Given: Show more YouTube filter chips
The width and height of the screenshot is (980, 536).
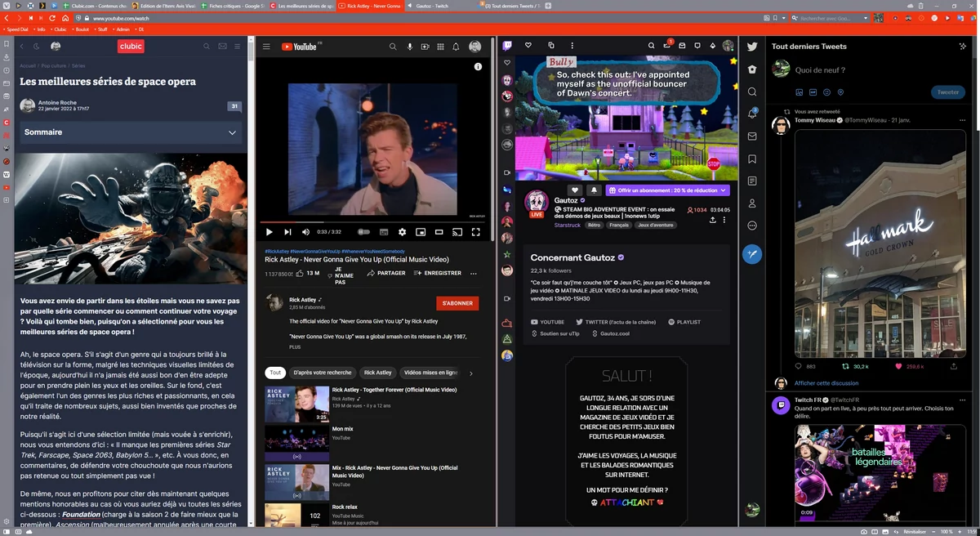Looking at the screenshot, I should click(470, 373).
